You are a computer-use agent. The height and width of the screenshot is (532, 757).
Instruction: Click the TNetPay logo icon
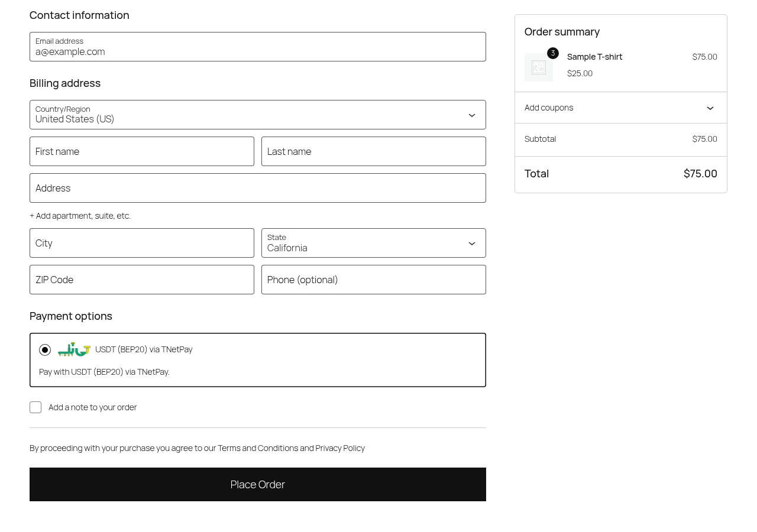[x=74, y=349]
